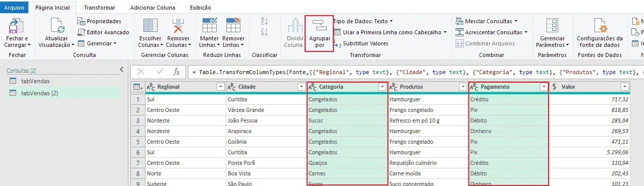644x186 pixels.
Task: Select the cell Arapiraca
Action: tap(266, 131)
